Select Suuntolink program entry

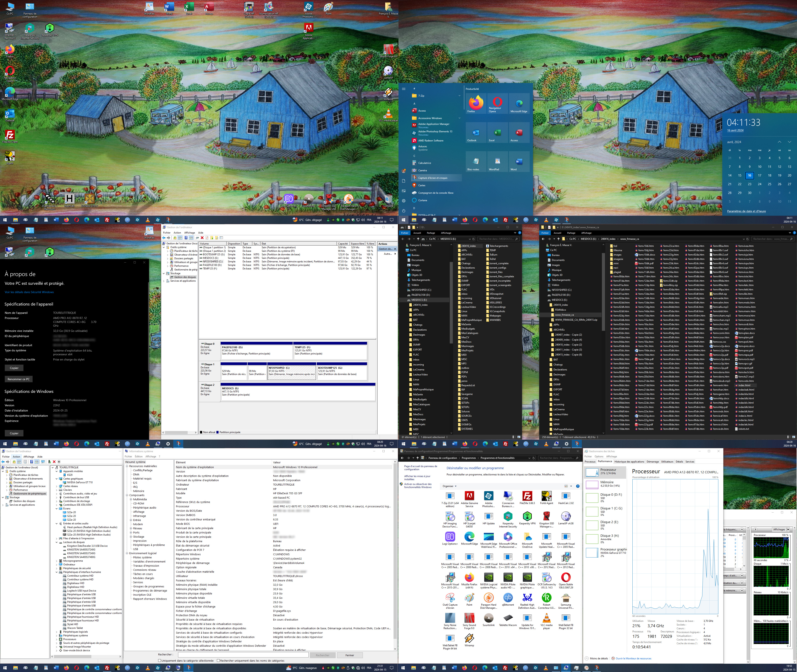(x=489, y=620)
